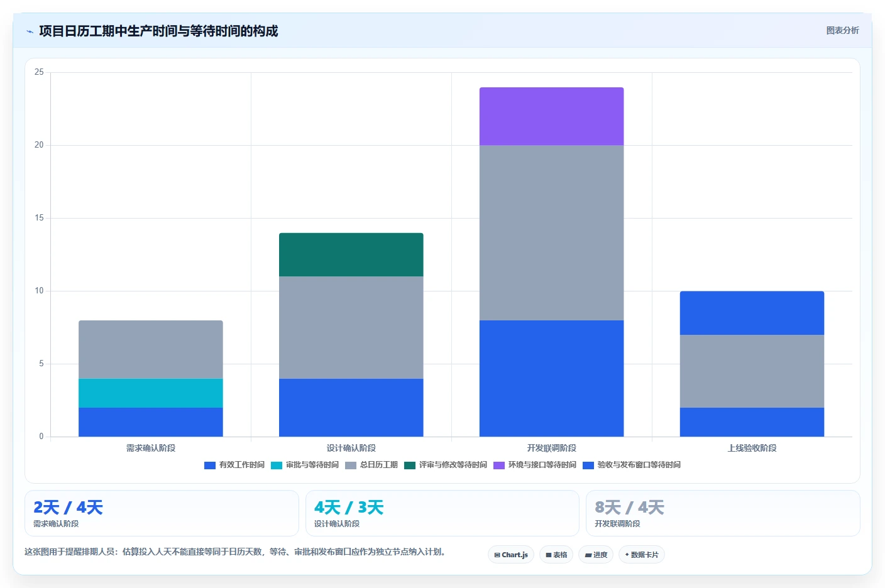Click the y-axis tick label 20

[x=39, y=145]
